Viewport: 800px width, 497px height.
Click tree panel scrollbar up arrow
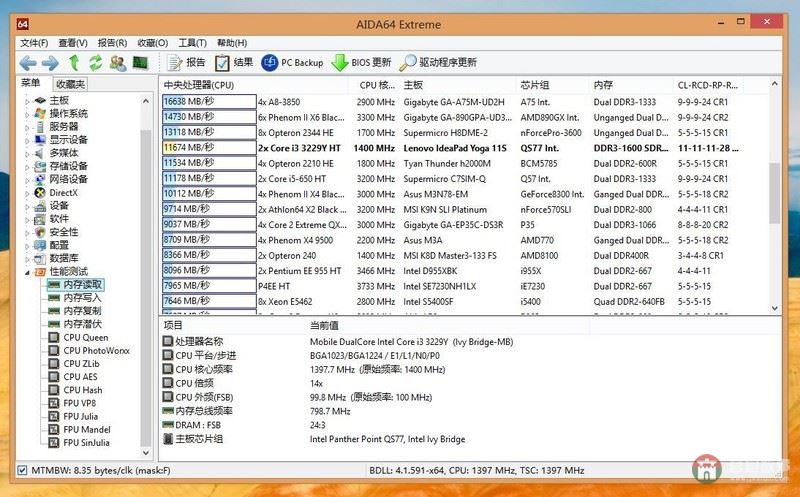coord(146,101)
